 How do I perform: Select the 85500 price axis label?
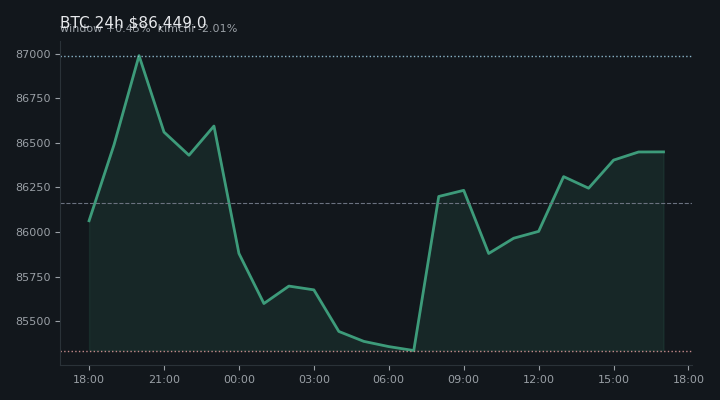click(x=33, y=321)
